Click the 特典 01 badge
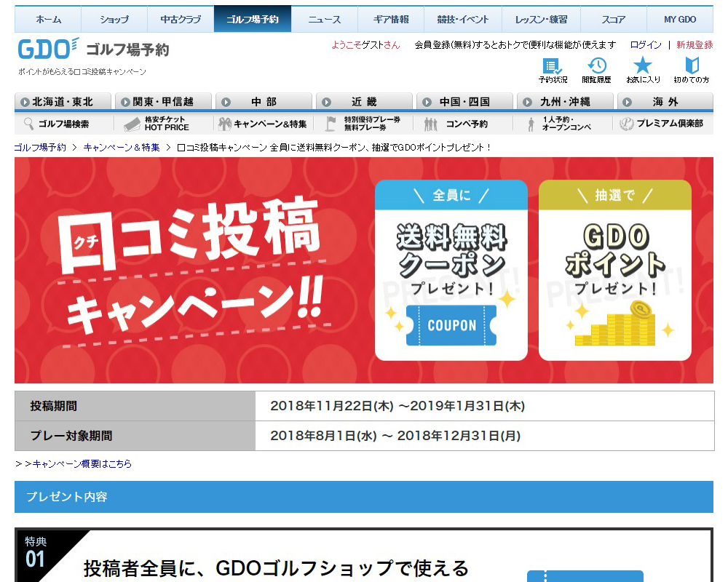 pyautogui.click(x=36, y=553)
